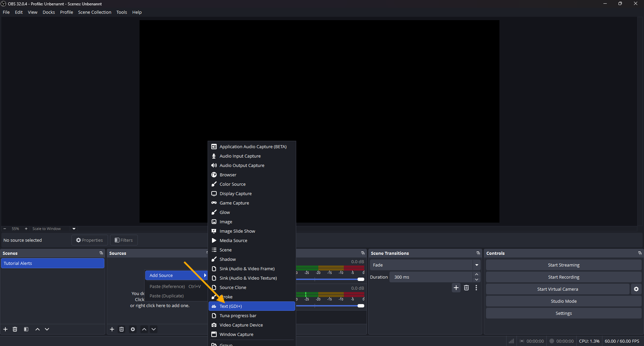Image resolution: width=644 pixels, height=346 pixels.
Task: Add a new scene with the plus icon
Action: coord(5,329)
